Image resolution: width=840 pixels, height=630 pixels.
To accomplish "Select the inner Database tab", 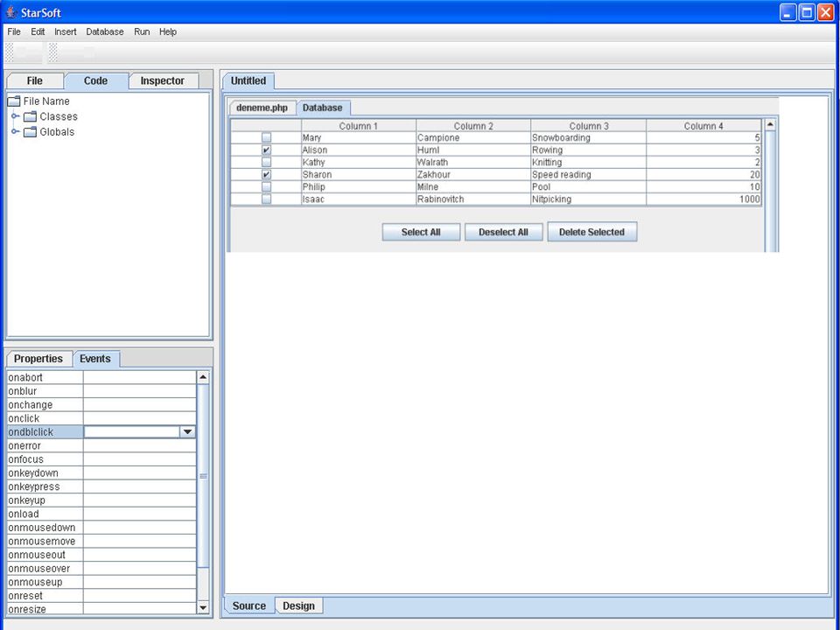I will click(x=323, y=108).
